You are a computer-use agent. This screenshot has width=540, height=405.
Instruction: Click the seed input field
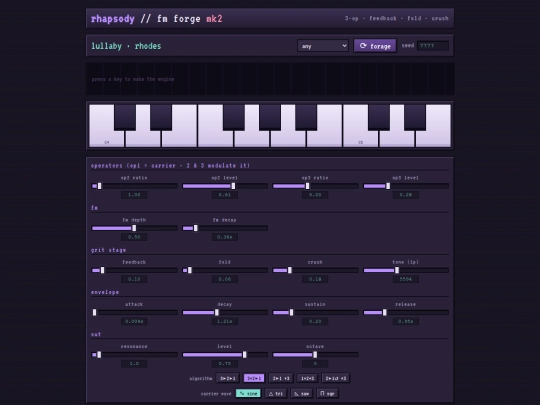tap(433, 46)
